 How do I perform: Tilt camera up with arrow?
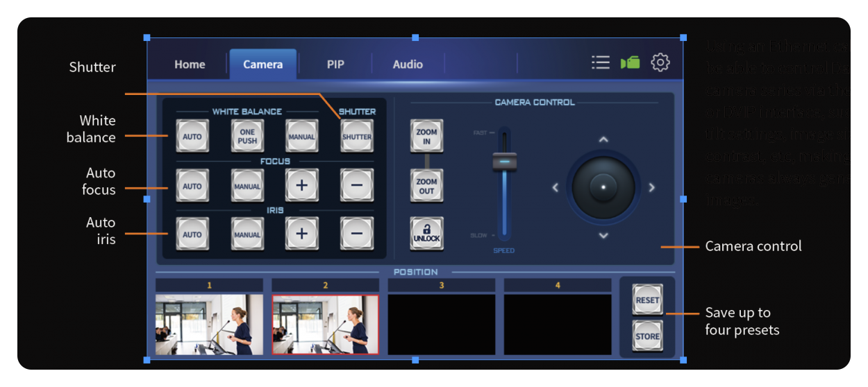[x=603, y=140]
